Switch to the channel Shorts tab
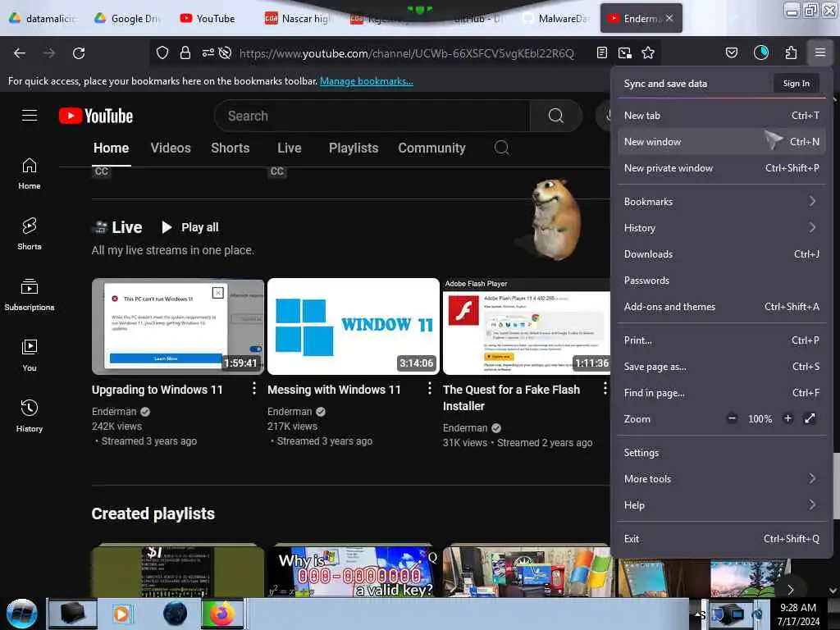 click(x=231, y=148)
